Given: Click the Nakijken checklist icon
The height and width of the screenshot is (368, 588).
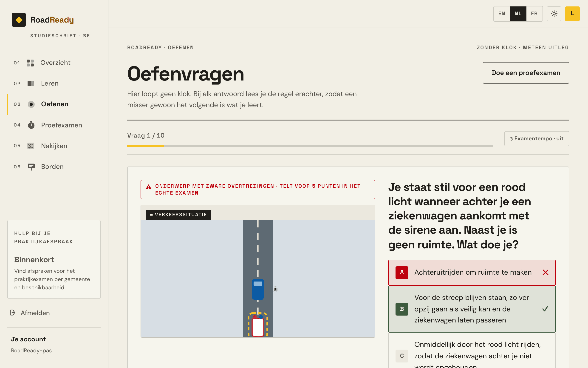Looking at the screenshot, I should 31,146.
